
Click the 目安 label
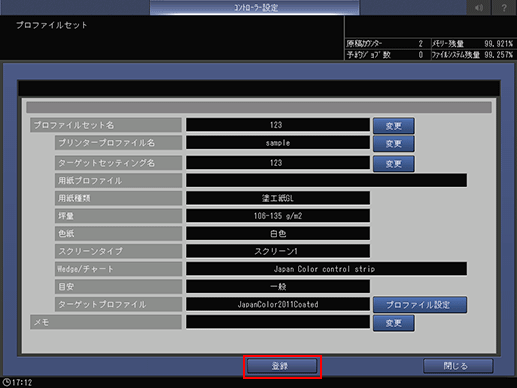click(x=118, y=286)
